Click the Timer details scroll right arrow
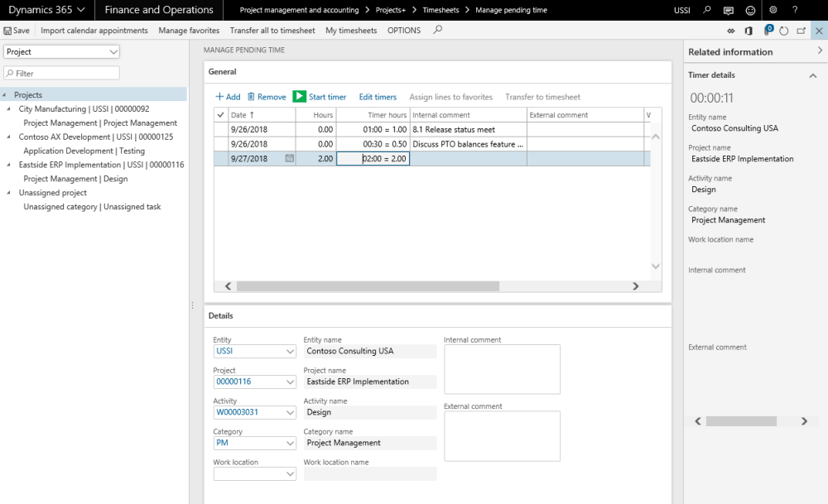The width and height of the screenshot is (828, 504). tap(804, 421)
